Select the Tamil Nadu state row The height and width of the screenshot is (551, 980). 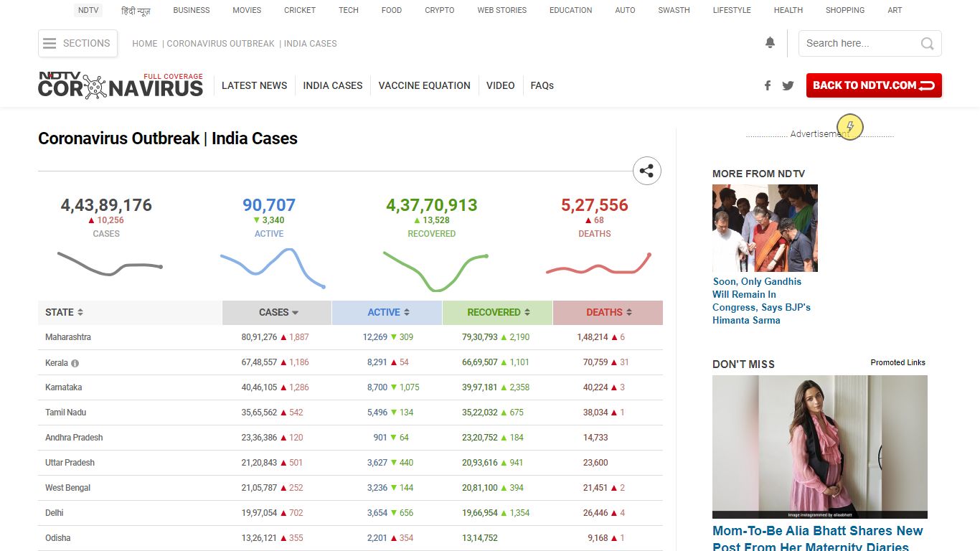point(350,413)
